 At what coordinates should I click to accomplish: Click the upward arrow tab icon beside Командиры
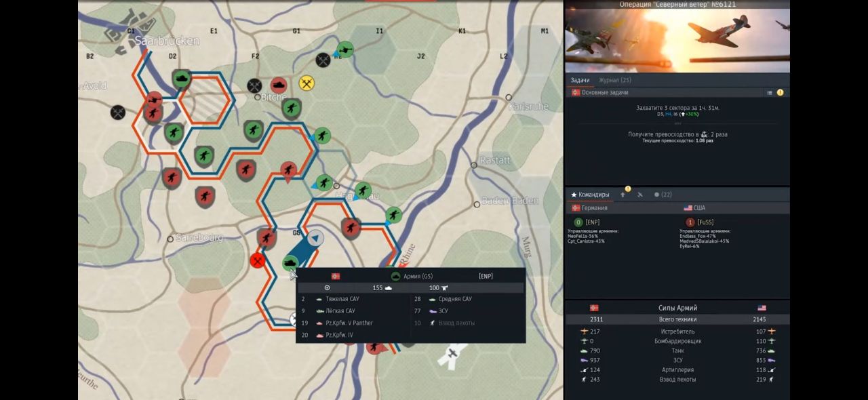(623, 195)
